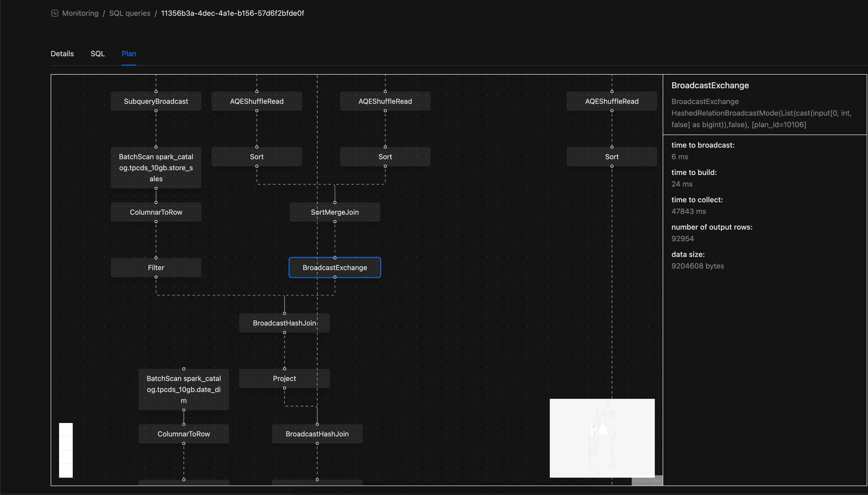Click the Monitoring icon in breadcrumb
The image size is (868, 495).
point(55,13)
